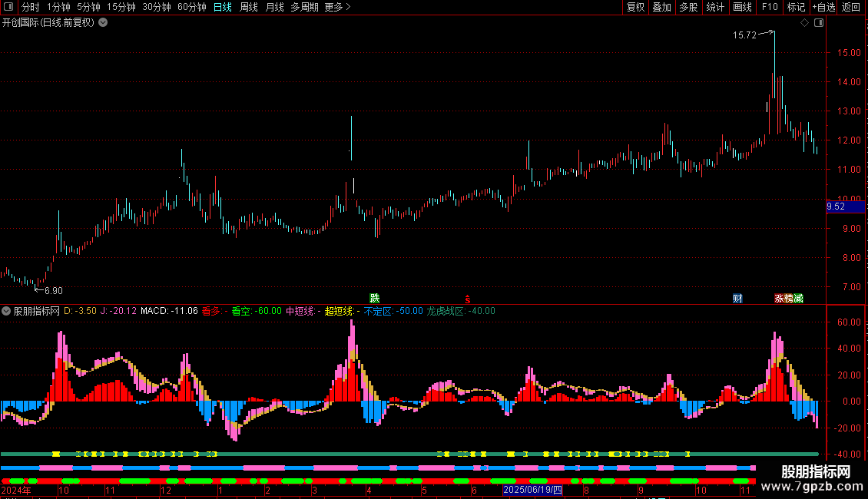
Task: Click the green 减 marker tag
Action: click(798, 299)
